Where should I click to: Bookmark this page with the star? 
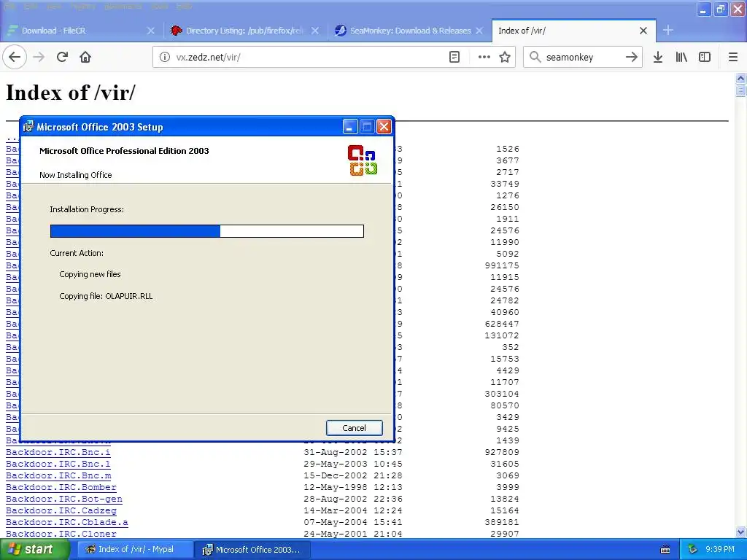(505, 57)
